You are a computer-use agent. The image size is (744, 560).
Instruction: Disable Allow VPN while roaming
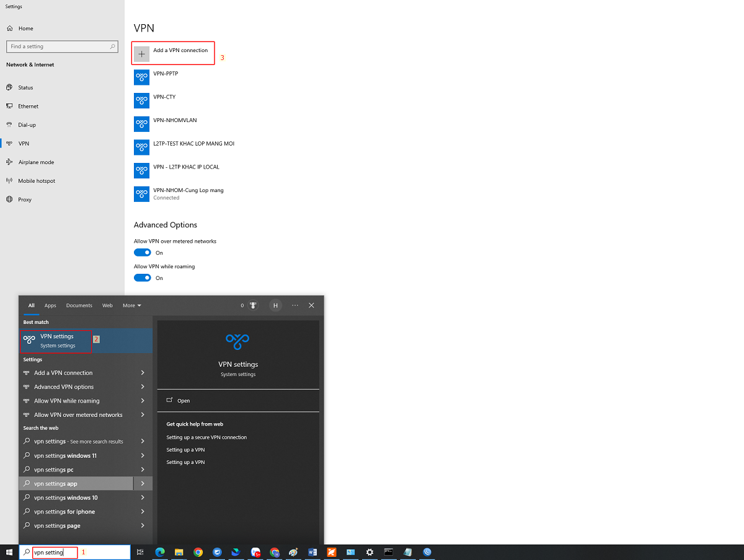click(143, 278)
